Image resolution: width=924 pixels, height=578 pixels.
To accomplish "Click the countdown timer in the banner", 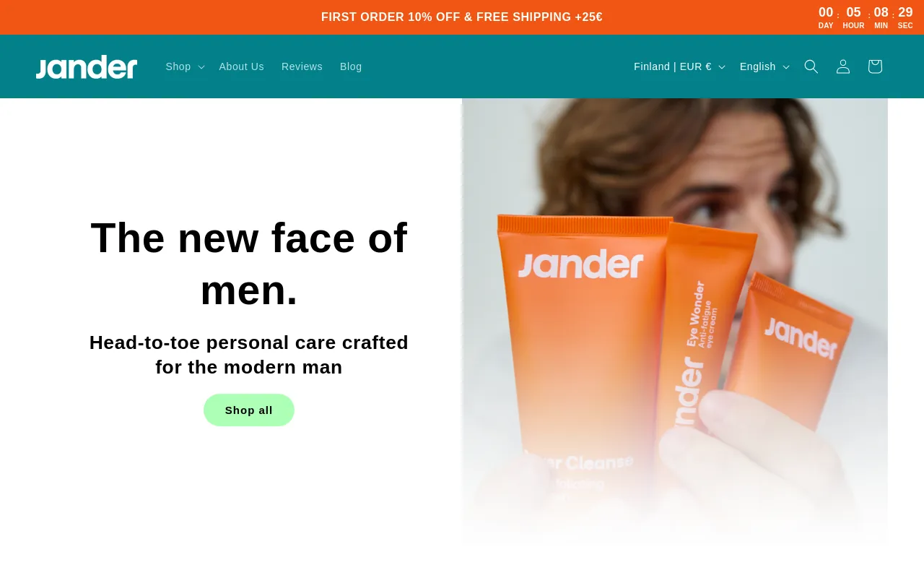I will [866, 17].
